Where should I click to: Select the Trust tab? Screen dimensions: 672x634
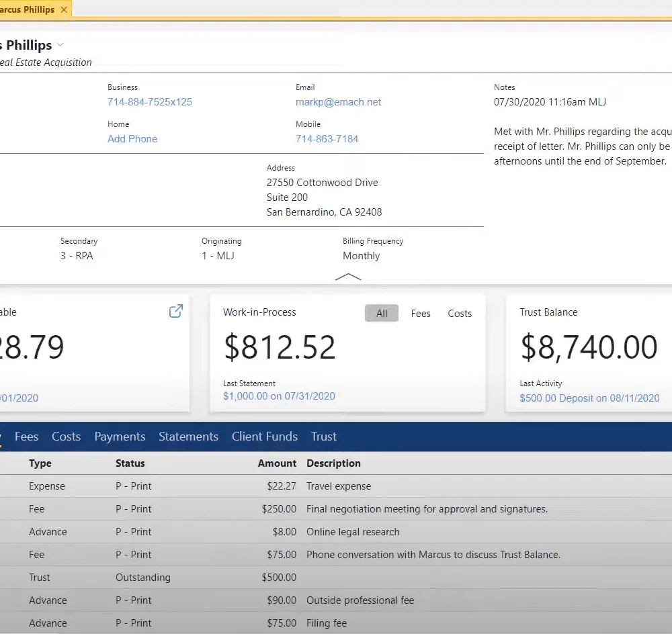(x=324, y=437)
